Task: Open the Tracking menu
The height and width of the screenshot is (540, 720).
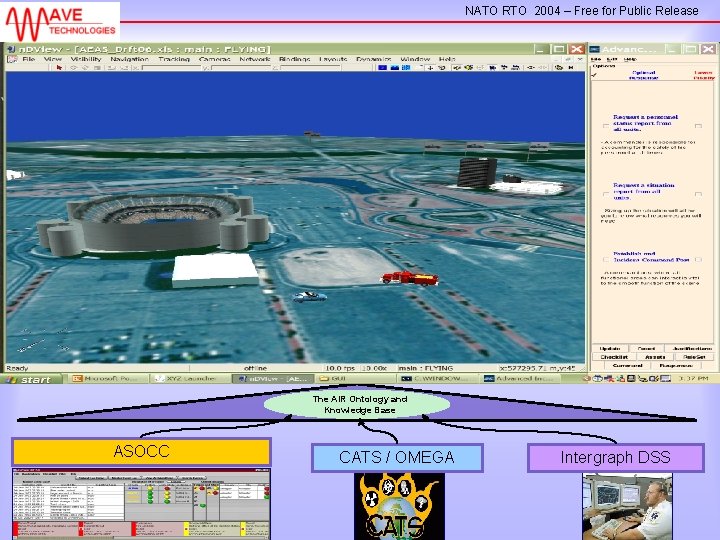Action: (174, 59)
